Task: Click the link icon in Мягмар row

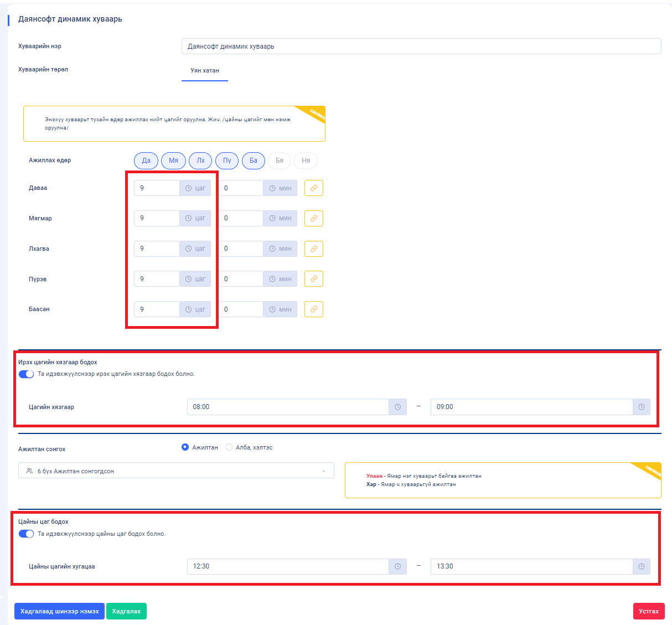Action: click(x=314, y=219)
